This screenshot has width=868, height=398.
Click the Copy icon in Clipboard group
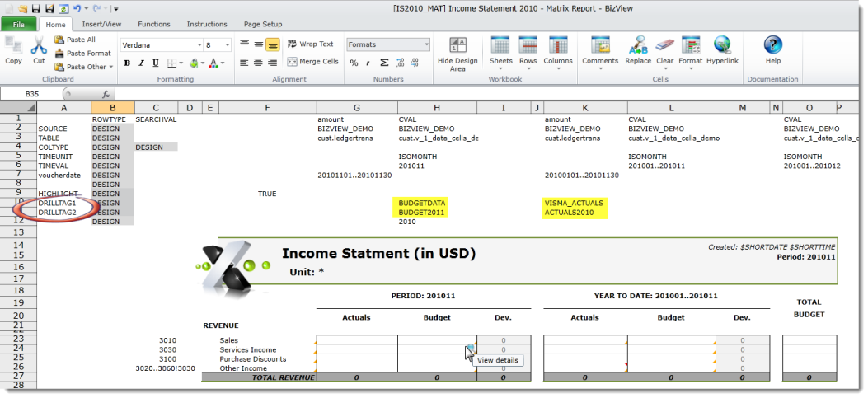tap(13, 45)
